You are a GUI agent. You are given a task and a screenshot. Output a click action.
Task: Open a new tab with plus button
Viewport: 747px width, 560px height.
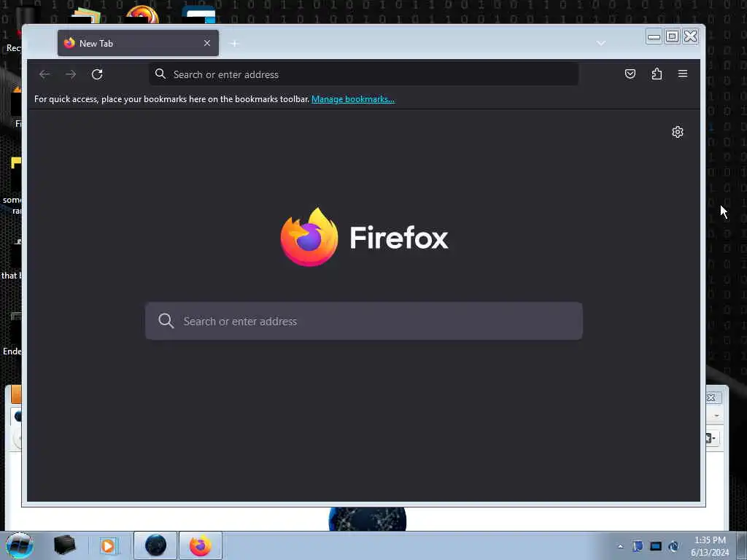[x=234, y=43]
